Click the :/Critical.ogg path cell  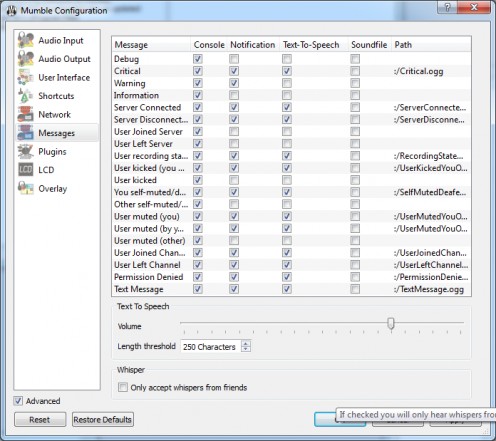tap(419, 71)
